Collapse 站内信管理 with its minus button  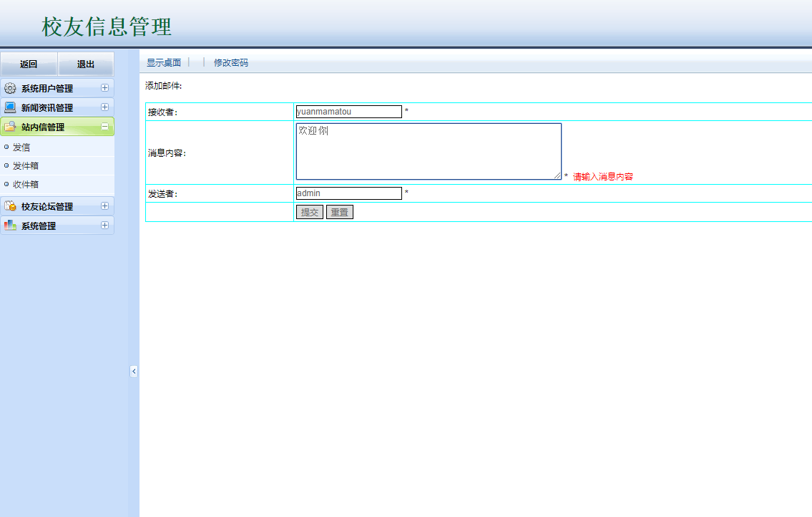coord(104,126)
